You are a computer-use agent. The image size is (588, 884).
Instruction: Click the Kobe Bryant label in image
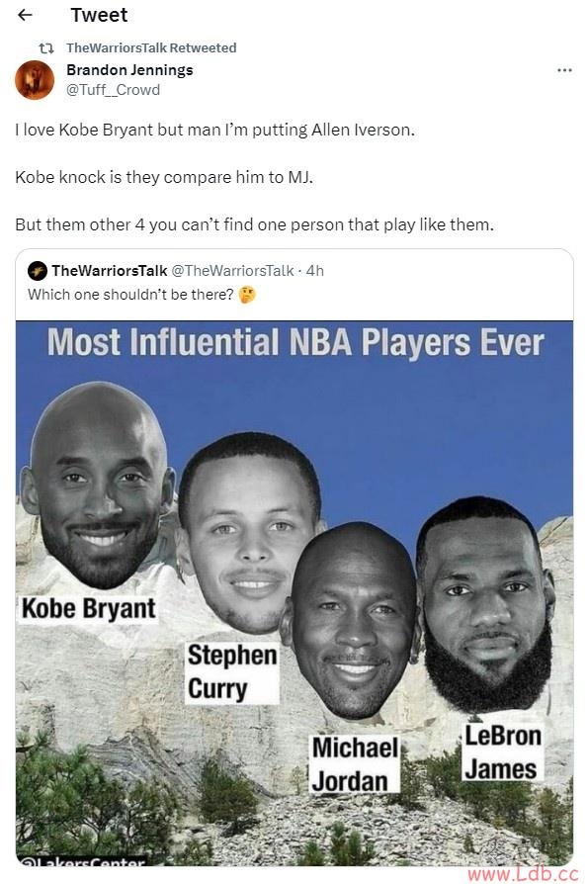coord(88,609)
